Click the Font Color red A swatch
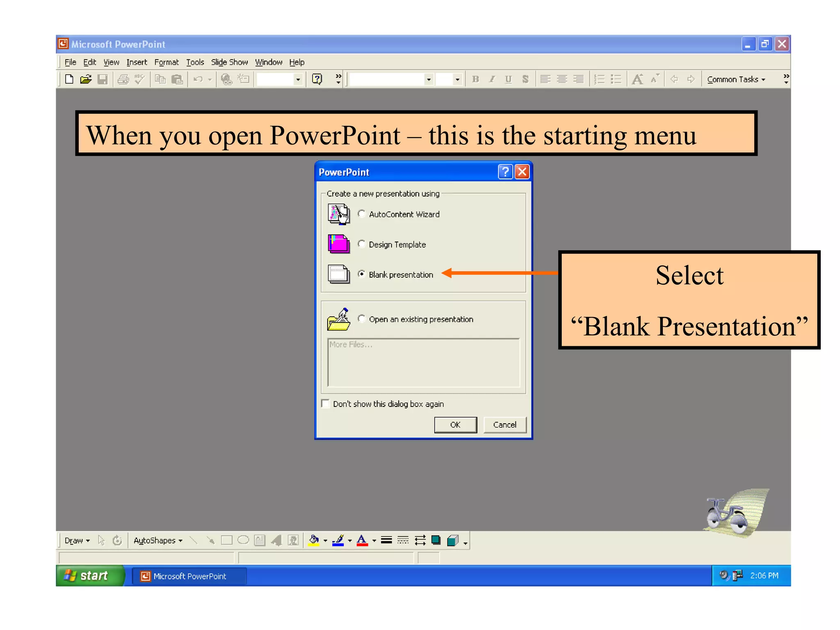 [362, 540]
